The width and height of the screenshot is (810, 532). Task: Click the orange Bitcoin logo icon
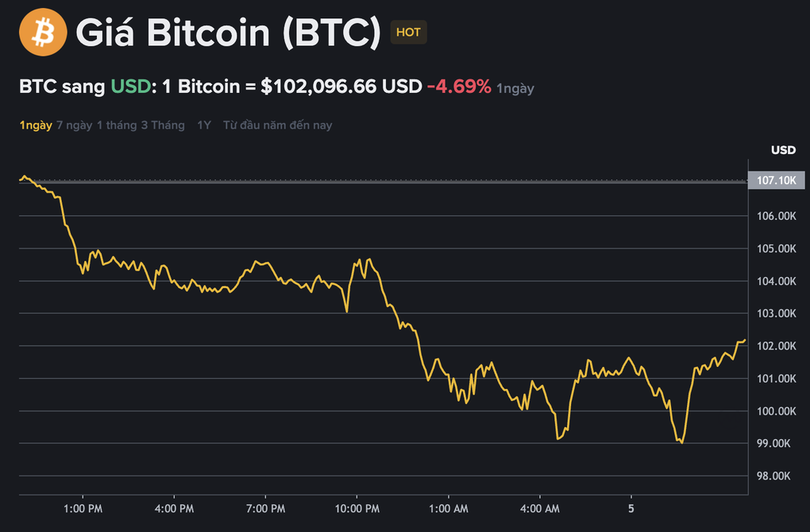click(x=44, y=33)
